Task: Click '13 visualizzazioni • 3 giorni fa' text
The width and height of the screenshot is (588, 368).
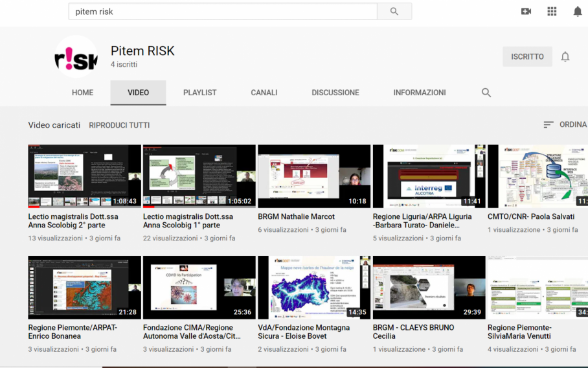Action: [74, 238]
